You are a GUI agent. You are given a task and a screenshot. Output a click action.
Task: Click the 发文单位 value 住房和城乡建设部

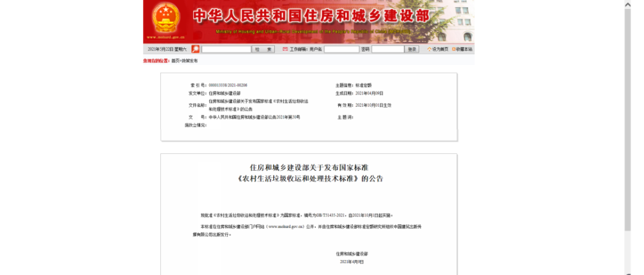click(225, 93)
